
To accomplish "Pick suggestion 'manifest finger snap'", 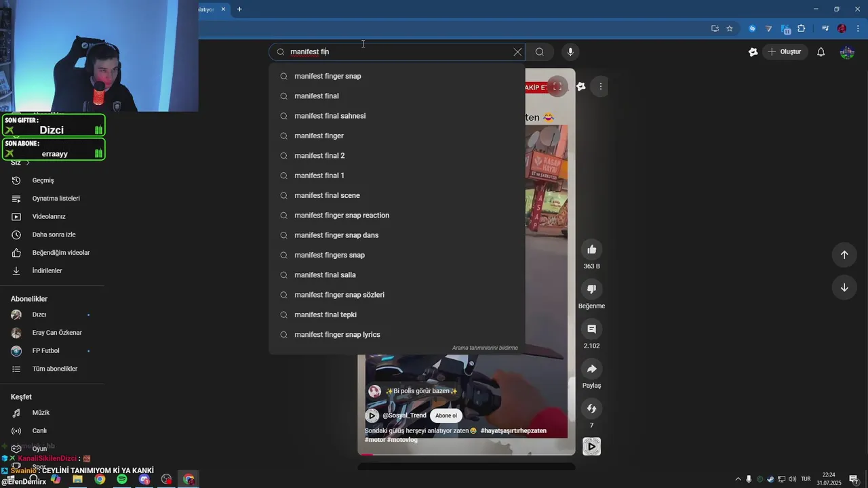I will pos(397,76).
